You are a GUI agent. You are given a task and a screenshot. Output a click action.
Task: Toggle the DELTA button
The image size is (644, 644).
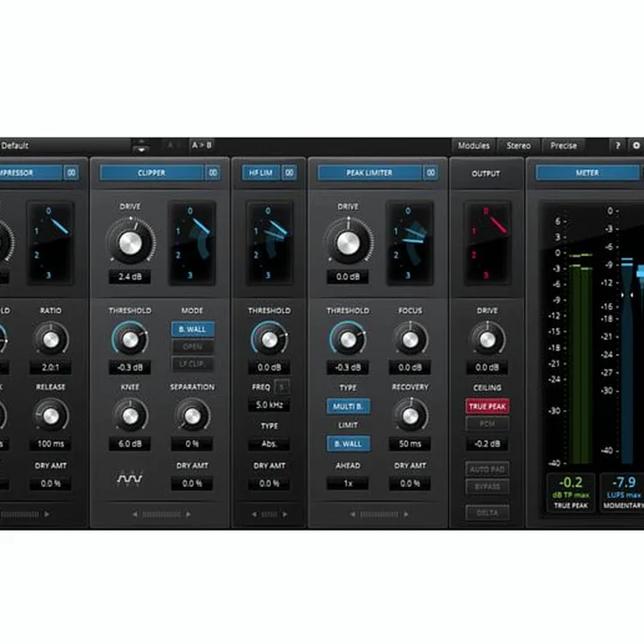487,513
